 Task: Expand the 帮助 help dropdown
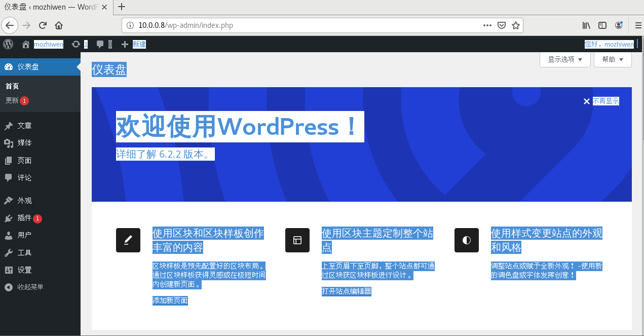(x=613, y=59)
